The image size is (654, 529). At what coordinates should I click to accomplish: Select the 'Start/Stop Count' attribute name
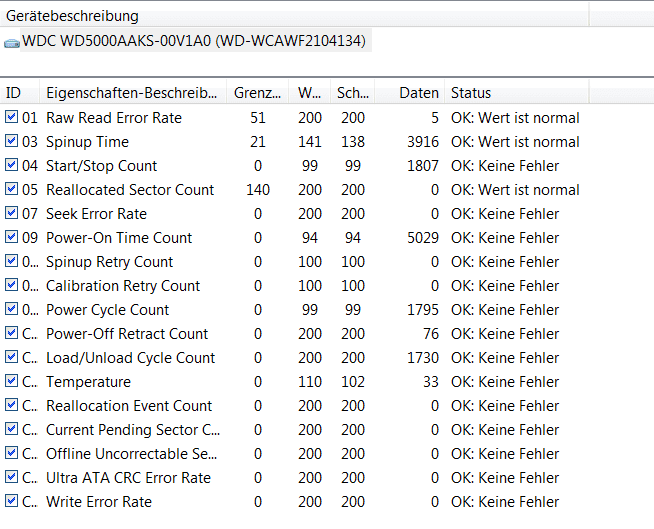[x=101, y=166]
